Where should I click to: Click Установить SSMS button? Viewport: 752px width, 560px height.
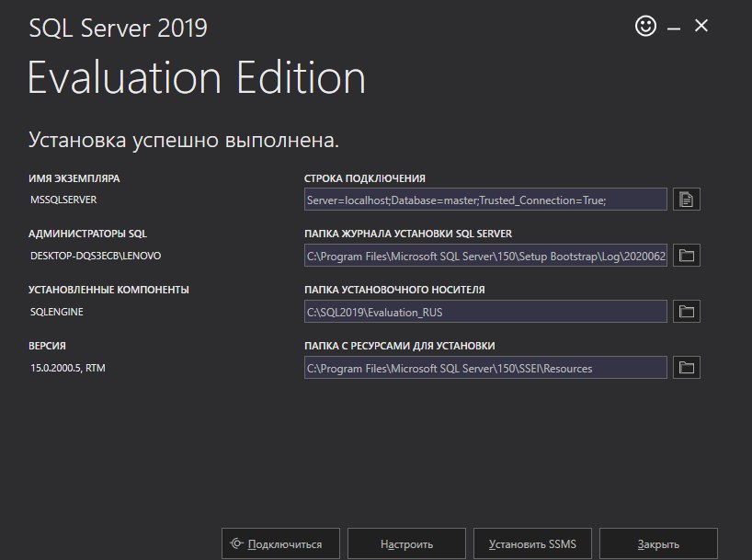[532, 544]
